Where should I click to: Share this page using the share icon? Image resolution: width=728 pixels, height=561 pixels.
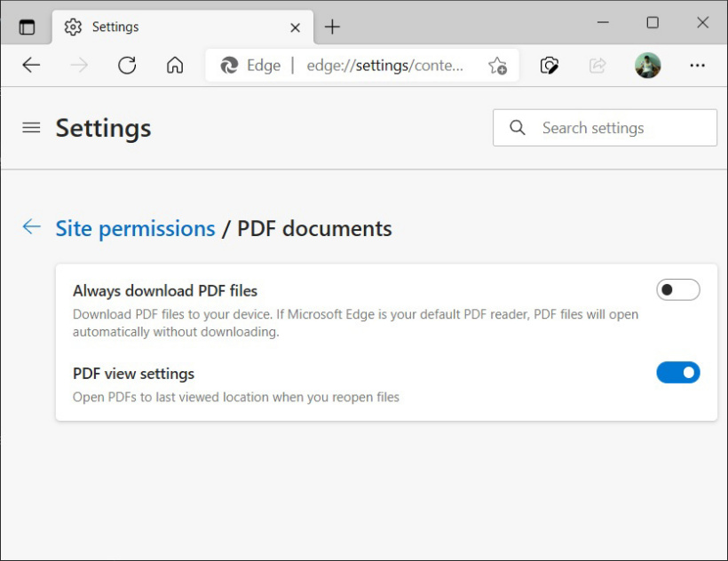(598, 65)
